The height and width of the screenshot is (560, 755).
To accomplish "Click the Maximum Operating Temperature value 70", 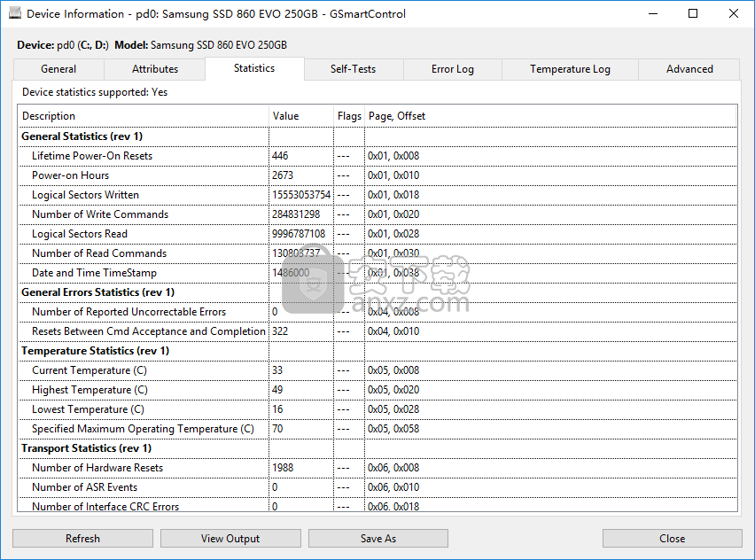I will [277, 429].
